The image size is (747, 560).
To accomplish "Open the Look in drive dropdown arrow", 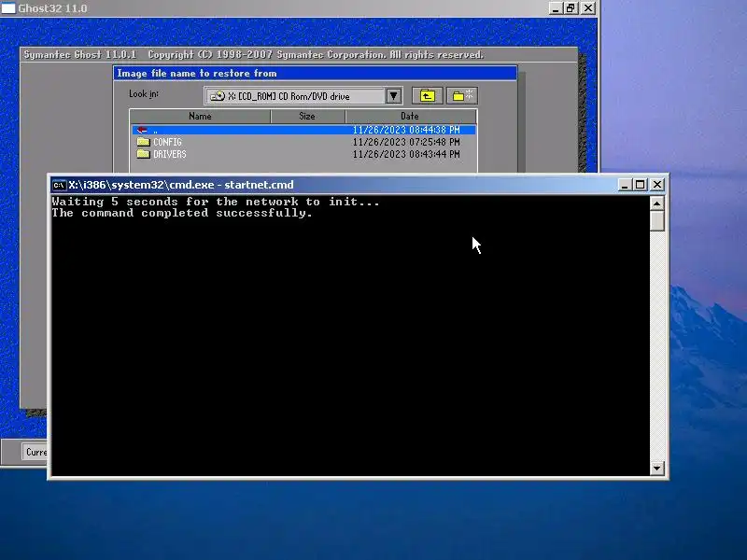I will pyautogui.click(x=393, y=96).
